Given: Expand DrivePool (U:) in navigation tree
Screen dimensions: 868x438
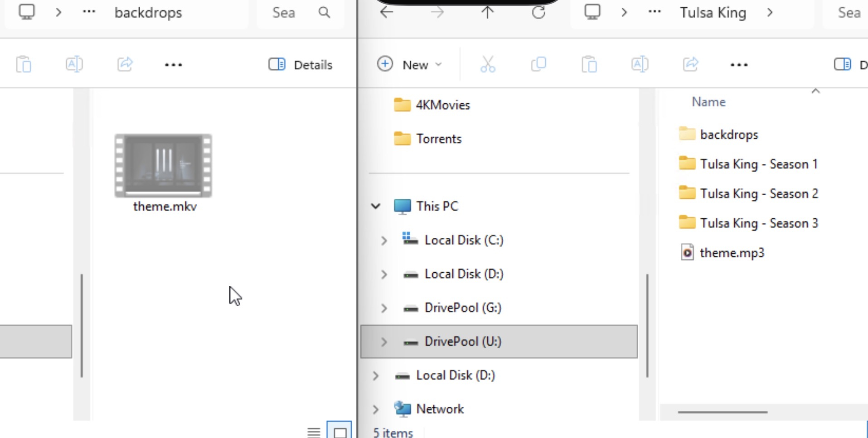Looking at the screenshot, I should [x=384, y=342].
